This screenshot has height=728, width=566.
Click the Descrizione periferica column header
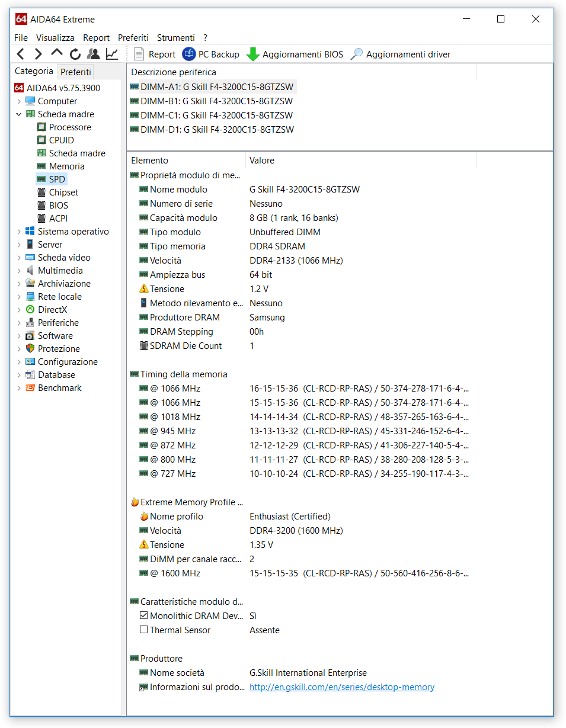302,72
